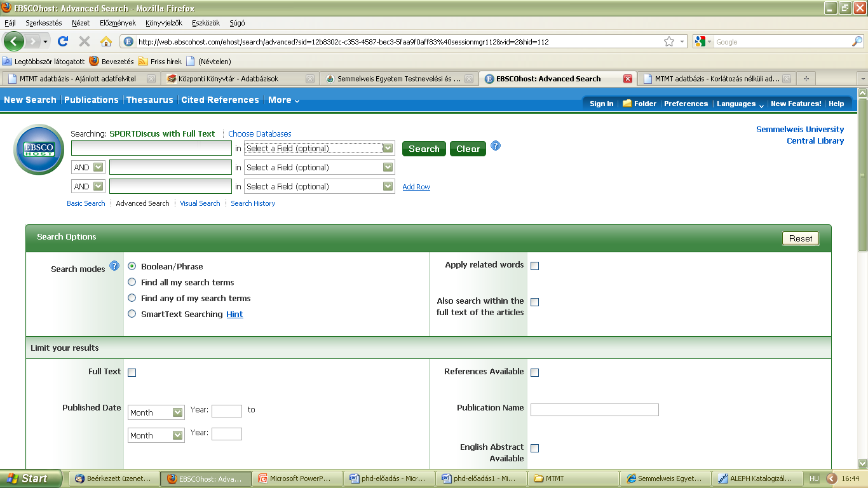The width and height of the screenshot is (868, 488).
Task: Open the Fájl menu
Action: click(10, 23)
